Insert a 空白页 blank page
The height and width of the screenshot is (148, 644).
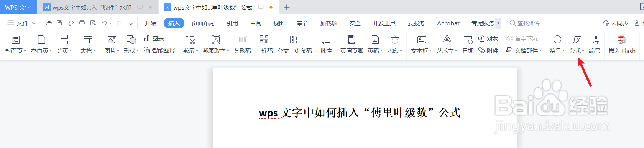(41, 45)
